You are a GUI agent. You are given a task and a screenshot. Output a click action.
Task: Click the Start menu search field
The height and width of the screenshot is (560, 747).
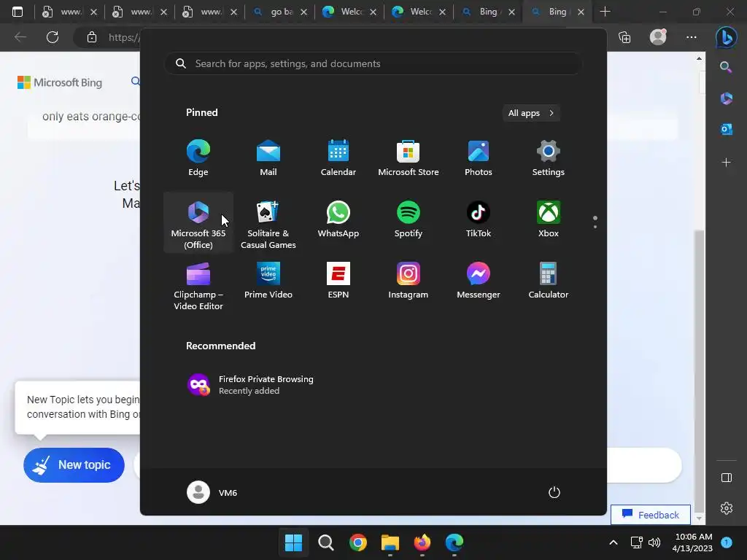373,63
